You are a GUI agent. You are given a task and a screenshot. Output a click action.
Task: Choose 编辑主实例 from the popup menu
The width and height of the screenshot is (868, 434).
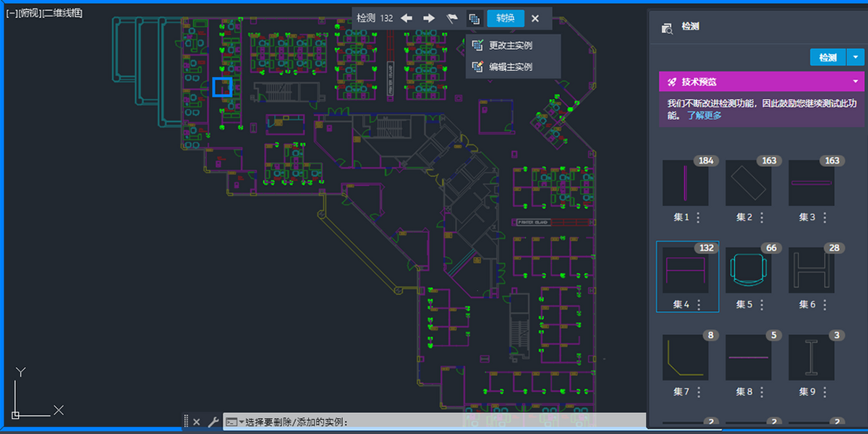[510, 67]
